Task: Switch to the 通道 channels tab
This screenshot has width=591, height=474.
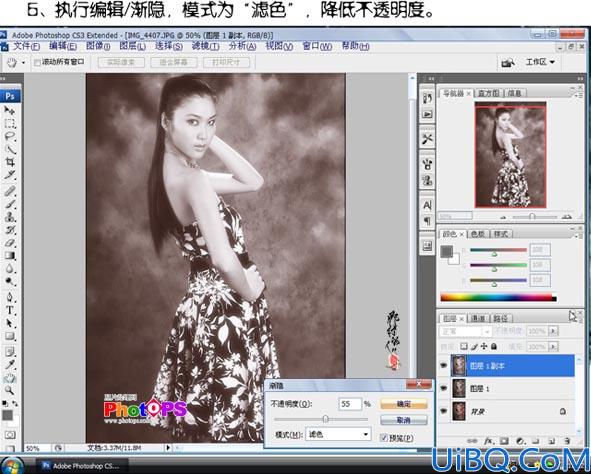Action: 478,318
